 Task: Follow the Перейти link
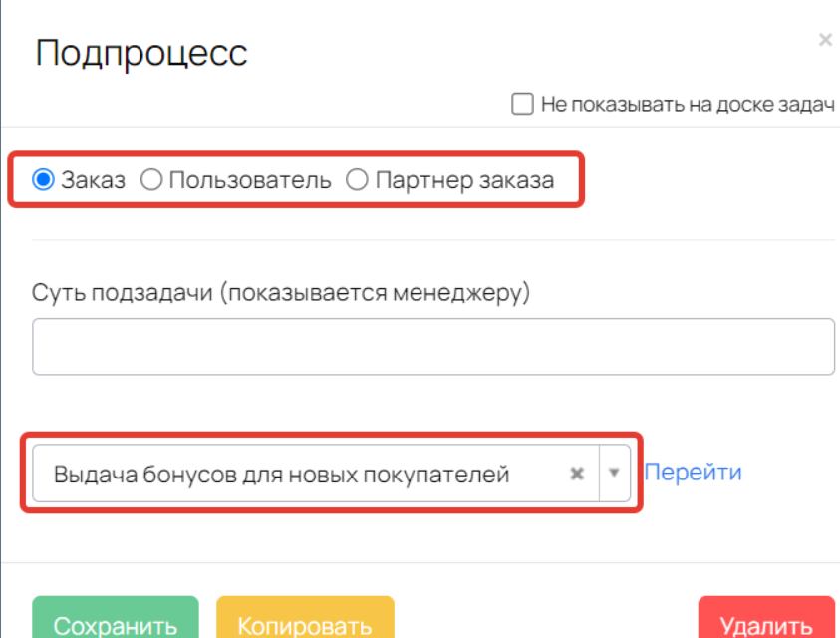[694, 473]
